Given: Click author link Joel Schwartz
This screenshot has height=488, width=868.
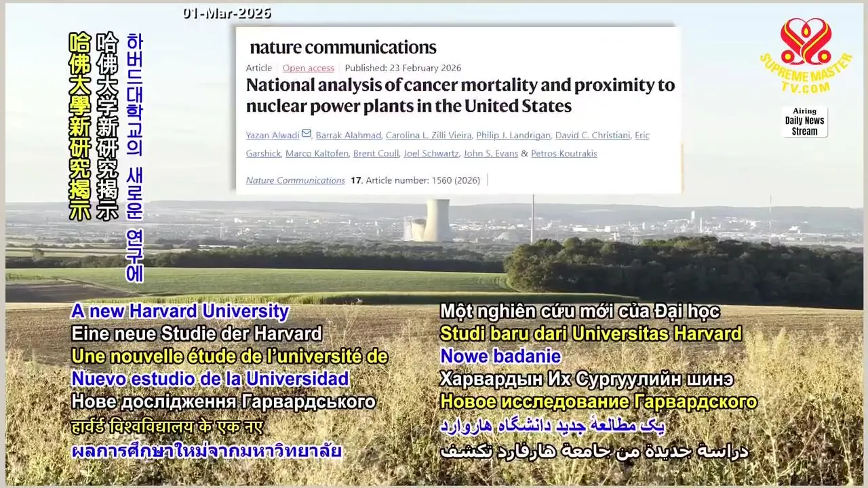Looking at the screenshot, I should pos(431,153).
